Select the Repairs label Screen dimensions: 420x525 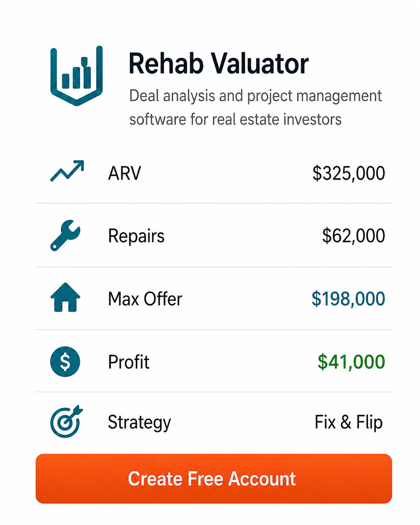tap(136, 236)
